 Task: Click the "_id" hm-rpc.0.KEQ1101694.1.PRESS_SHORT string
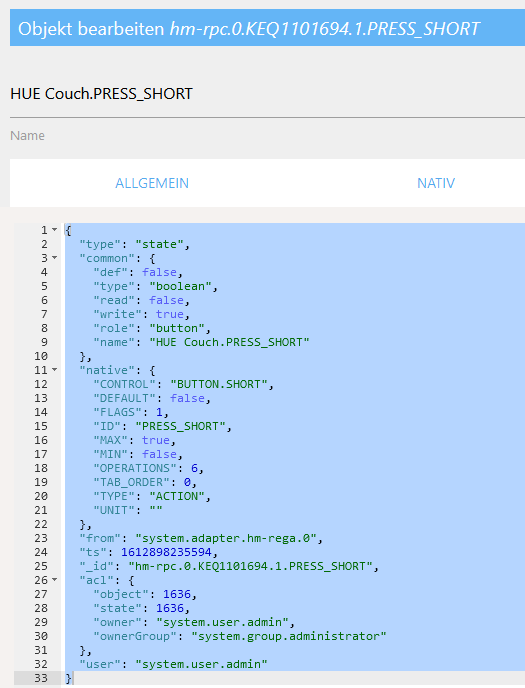(250, 566)
